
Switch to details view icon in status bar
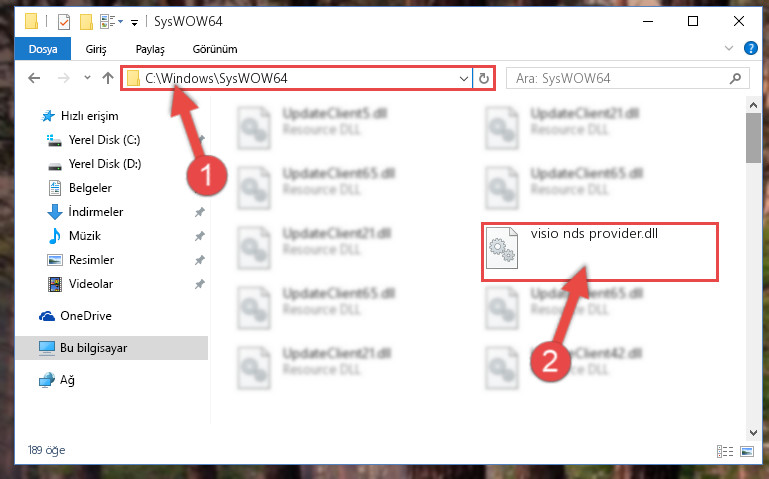pyautogui.click(x=724, y=451)
